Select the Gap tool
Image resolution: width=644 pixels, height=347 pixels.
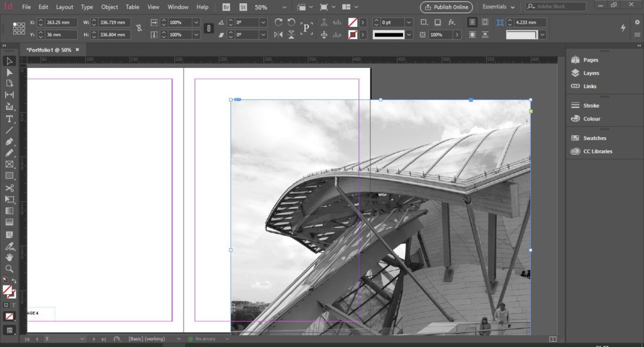click(9, 95)
